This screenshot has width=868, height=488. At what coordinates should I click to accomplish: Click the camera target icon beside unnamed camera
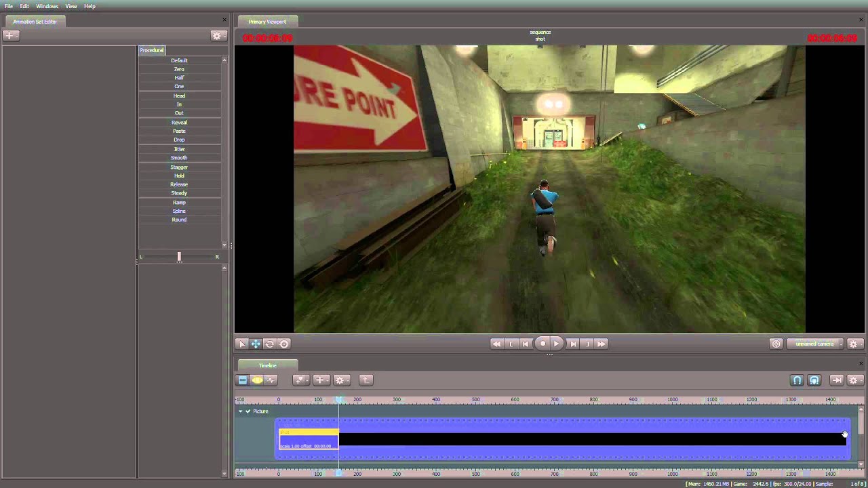click(776, 344)
